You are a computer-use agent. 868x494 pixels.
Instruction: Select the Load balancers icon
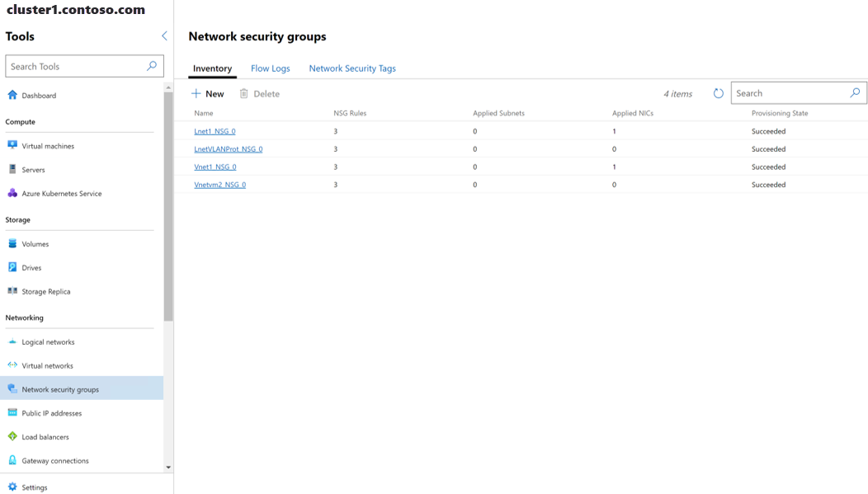point(12,436)
